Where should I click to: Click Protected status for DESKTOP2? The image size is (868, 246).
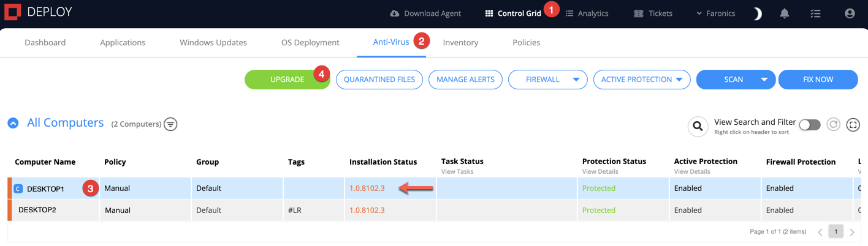[x=599, y=211]
